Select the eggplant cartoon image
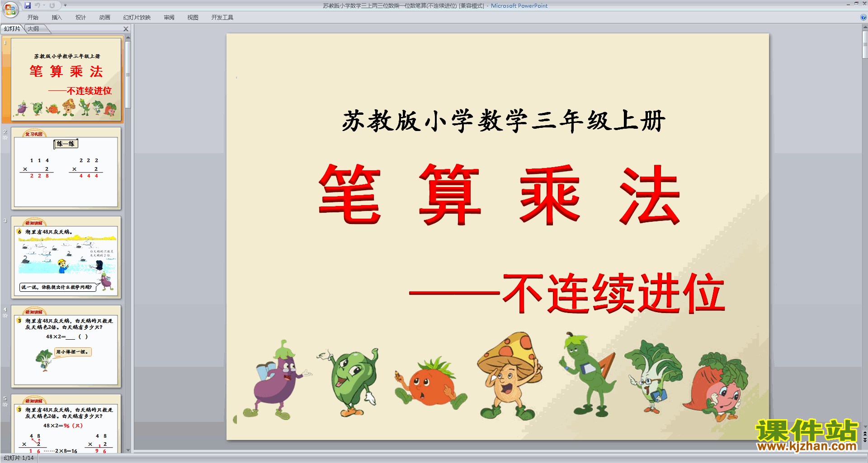 tap(277, 380)
